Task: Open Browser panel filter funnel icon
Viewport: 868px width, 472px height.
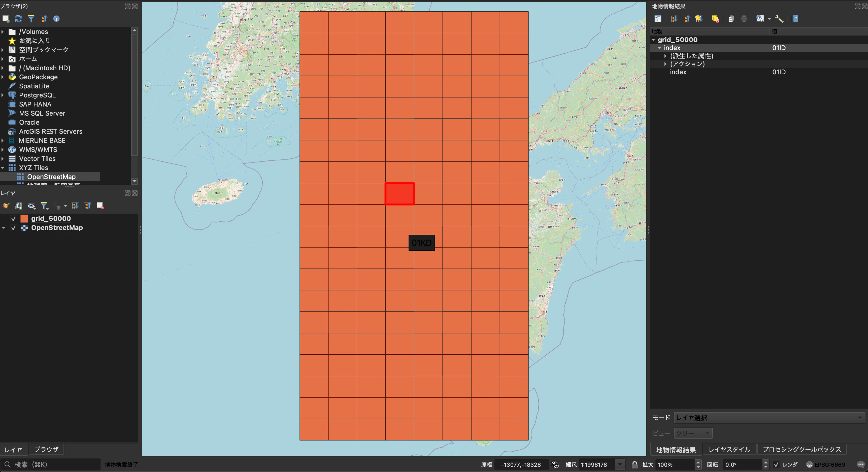Action: pyautogui.click(x=31, y=19)
